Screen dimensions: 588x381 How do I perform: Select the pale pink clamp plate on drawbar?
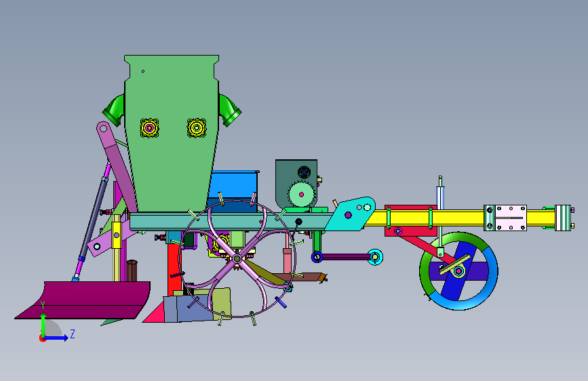[510, 218]
